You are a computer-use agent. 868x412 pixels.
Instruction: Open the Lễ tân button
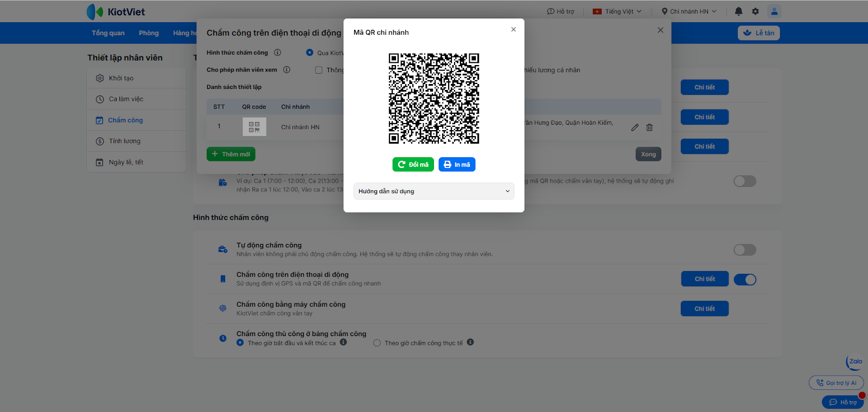pos(758,33)
